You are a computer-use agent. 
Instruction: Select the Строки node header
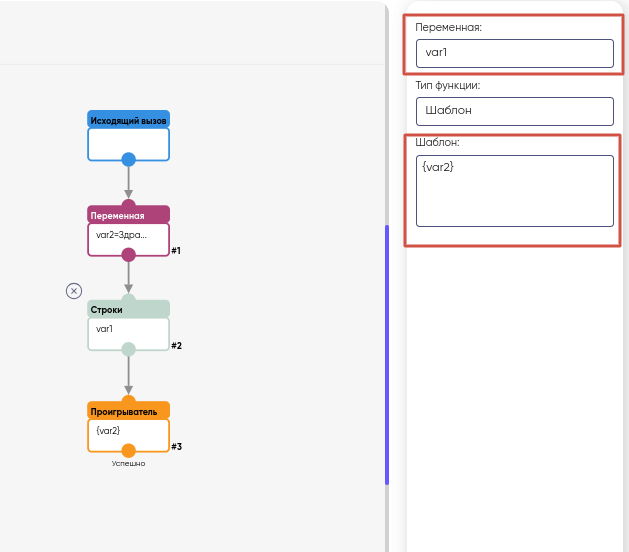(128, 310)
